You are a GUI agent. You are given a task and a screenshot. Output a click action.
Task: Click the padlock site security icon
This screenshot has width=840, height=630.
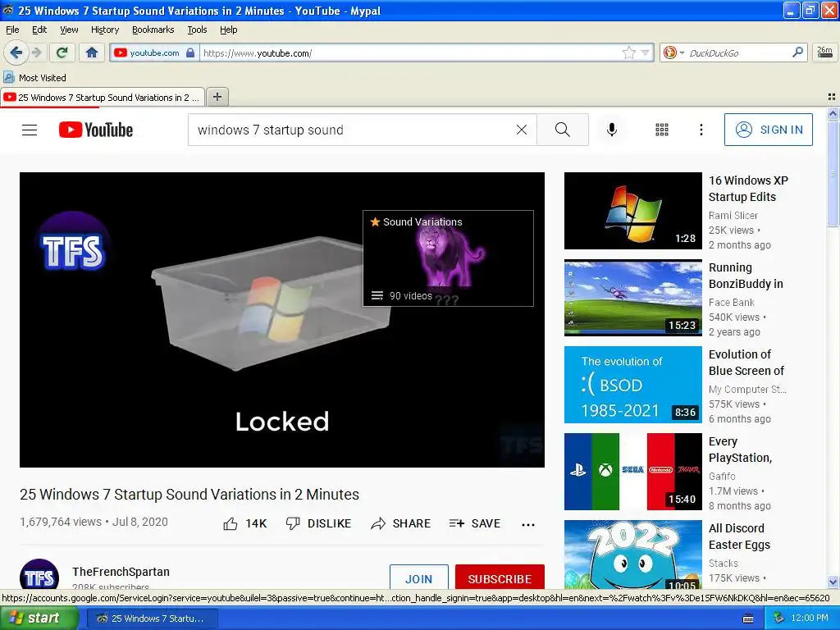[190, 52]
